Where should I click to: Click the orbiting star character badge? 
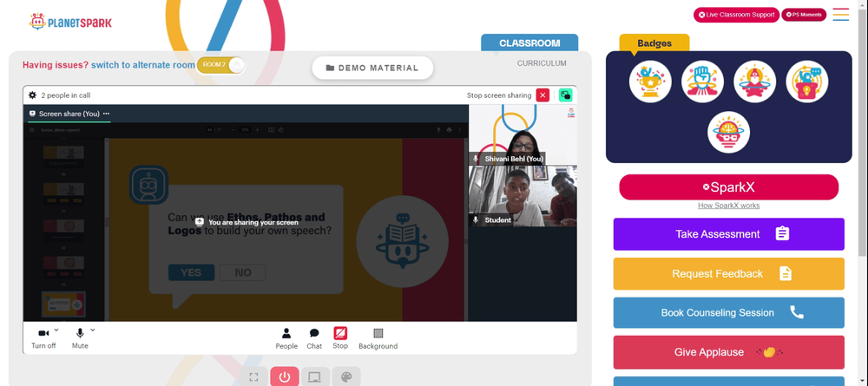(754, 82)
